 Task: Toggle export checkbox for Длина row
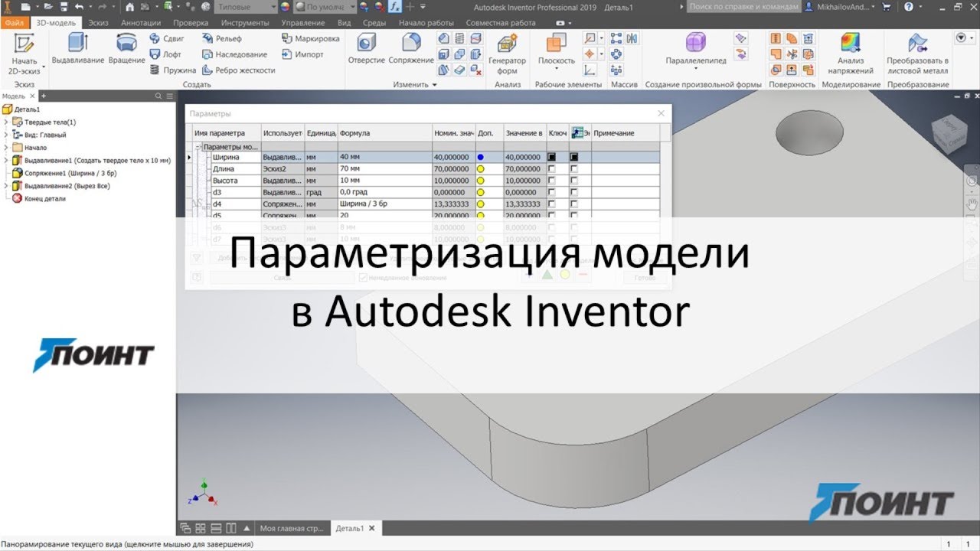(574, 168)
